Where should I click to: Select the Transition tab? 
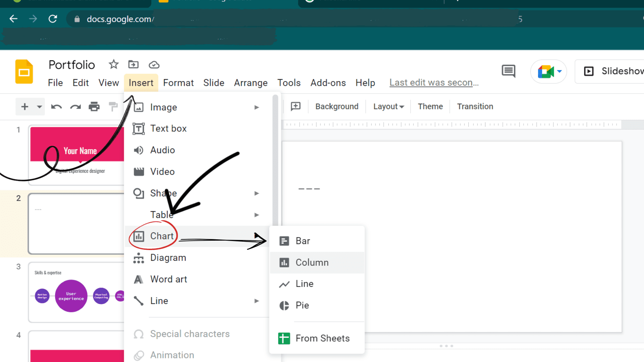pos(475,106)
